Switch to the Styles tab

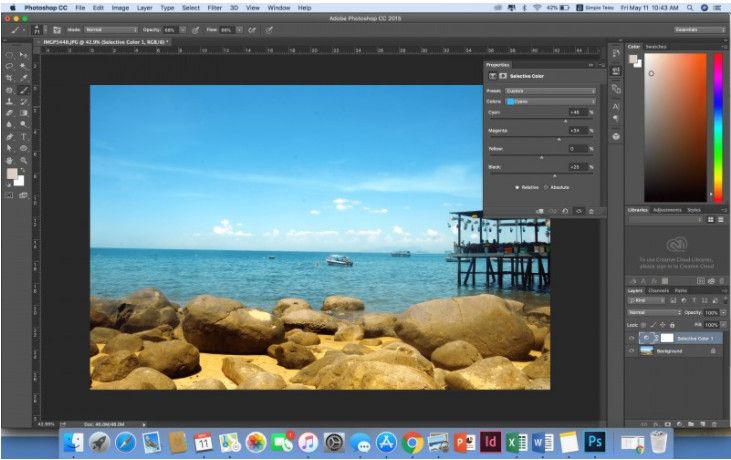pyautogui.click(x=694, y=210)
